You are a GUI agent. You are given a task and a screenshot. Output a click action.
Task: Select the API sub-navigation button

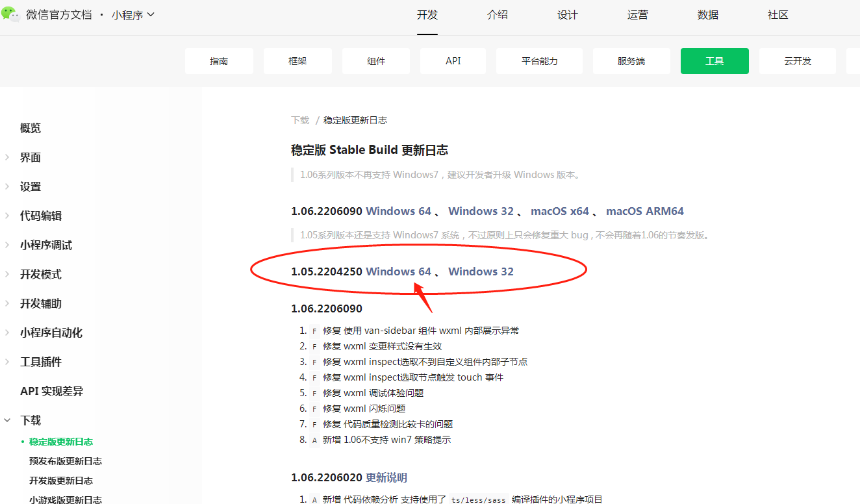[x=453, y=61]
